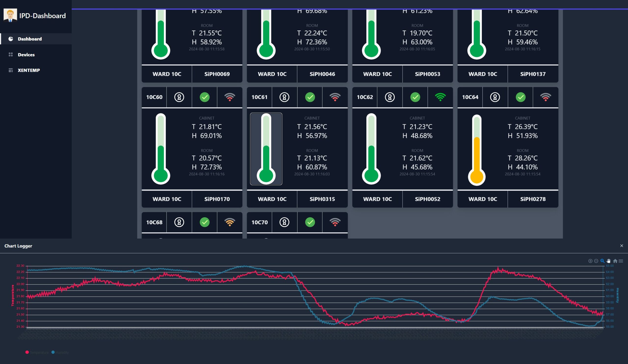Open the Devices section in the sidebar

pos(26,54)
